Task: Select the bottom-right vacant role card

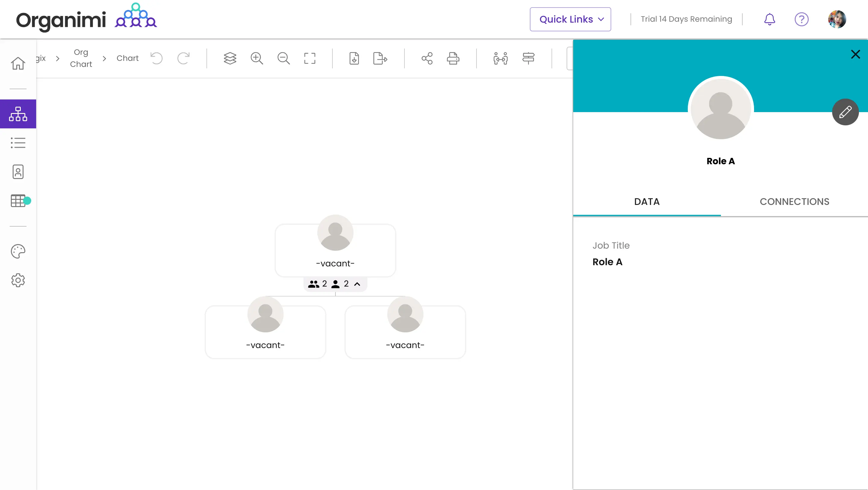Action: click(x=405, y=332)
